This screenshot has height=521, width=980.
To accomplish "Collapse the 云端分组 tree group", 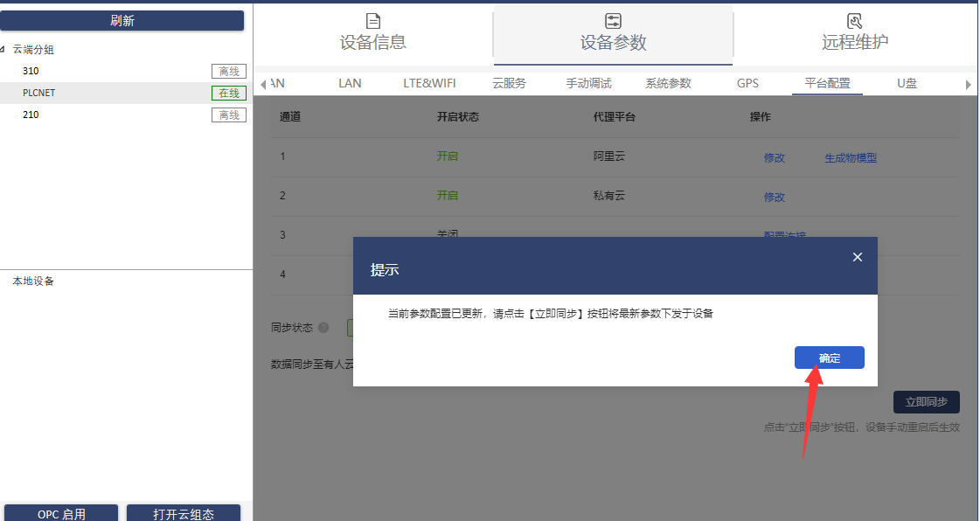I will [4, 50].
